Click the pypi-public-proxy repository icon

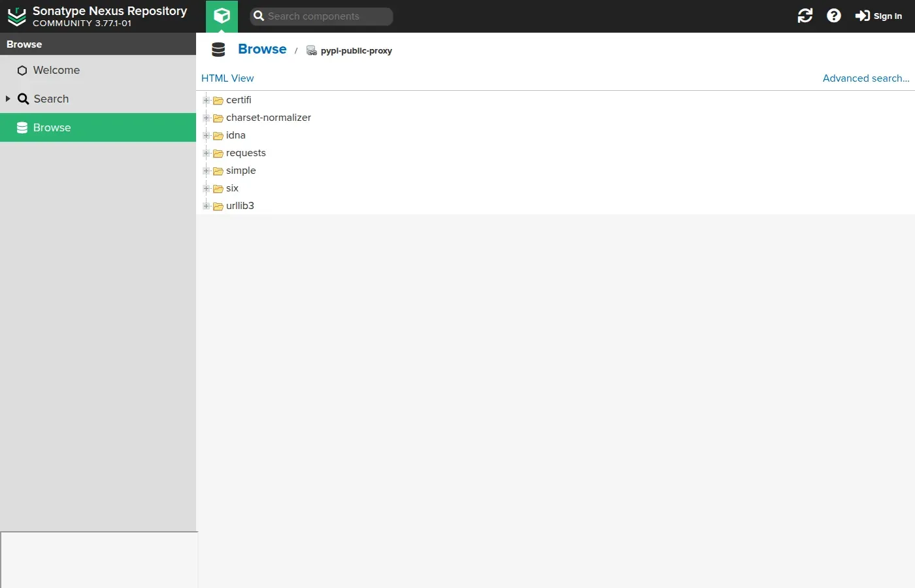coord(312,51)
